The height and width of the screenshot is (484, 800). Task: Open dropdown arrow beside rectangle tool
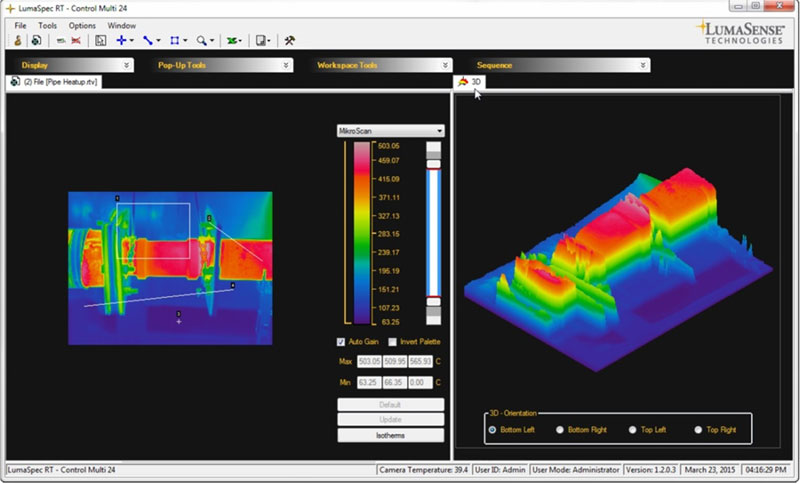[x=185, y=41]
